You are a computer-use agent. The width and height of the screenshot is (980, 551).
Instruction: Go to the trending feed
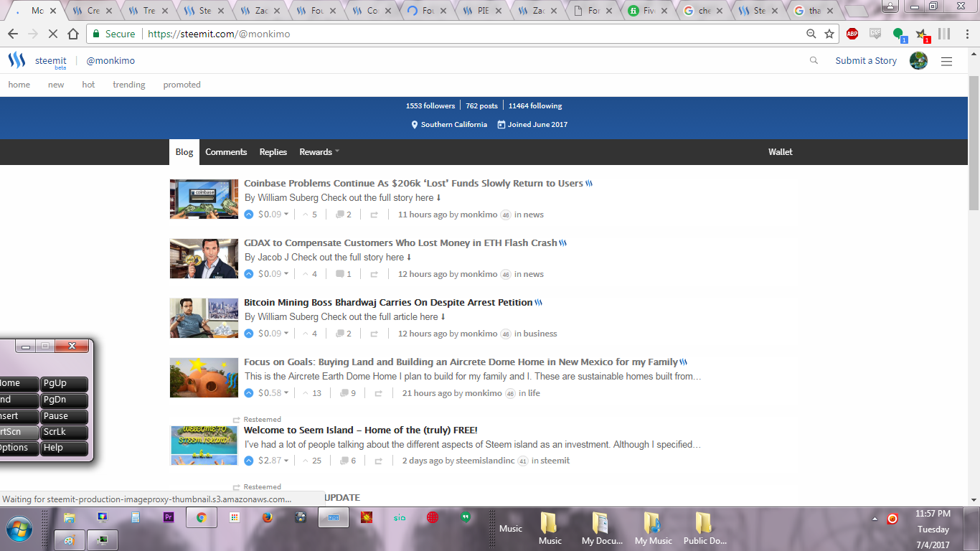(x=129, y=85)
